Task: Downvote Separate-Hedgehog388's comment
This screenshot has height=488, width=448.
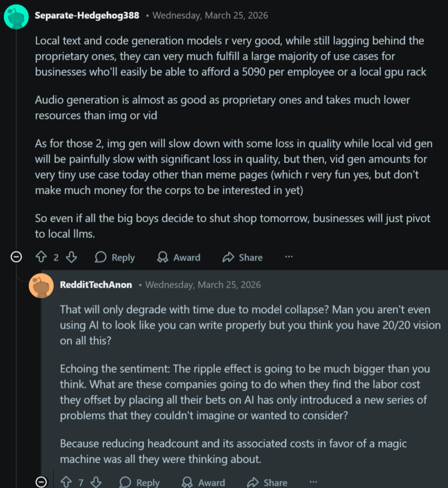Action: tap(72, 257)
